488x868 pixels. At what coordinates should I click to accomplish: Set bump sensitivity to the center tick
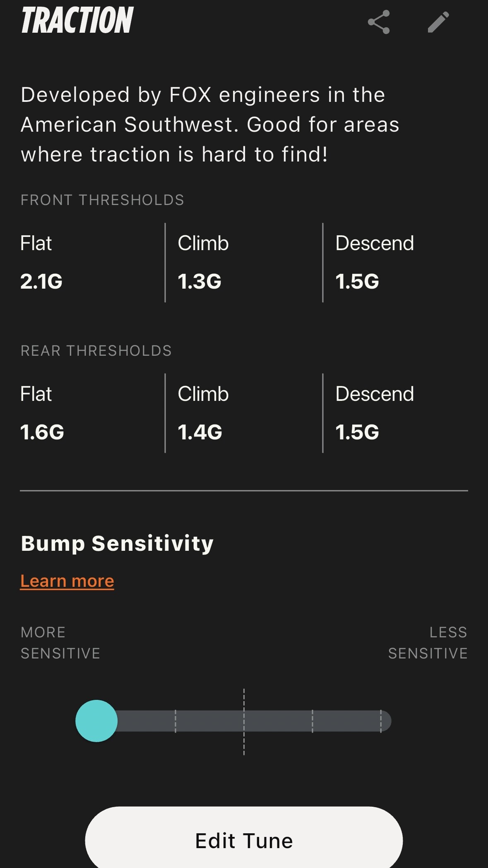(244, 721)
